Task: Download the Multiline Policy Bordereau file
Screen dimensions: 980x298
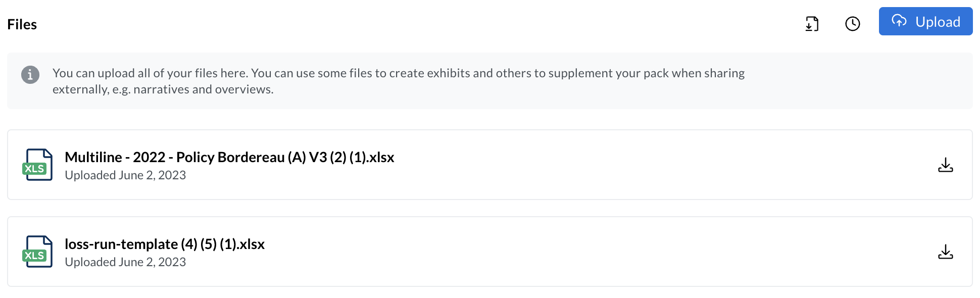Action: (946, 165)
